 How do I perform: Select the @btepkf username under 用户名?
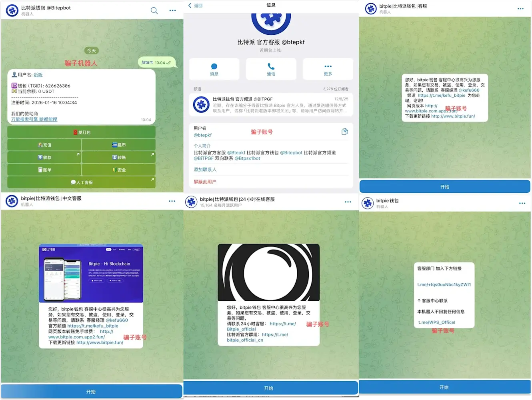click(x=203, y=135)
